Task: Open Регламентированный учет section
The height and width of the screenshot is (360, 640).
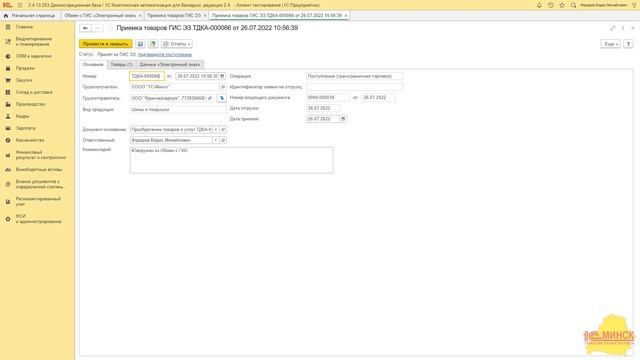Action: (x=37, y=201)
